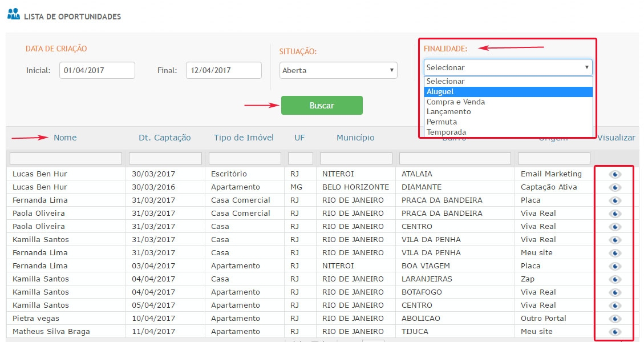Click the Lista de Oportunidades people icon

(x=13, y=14)
